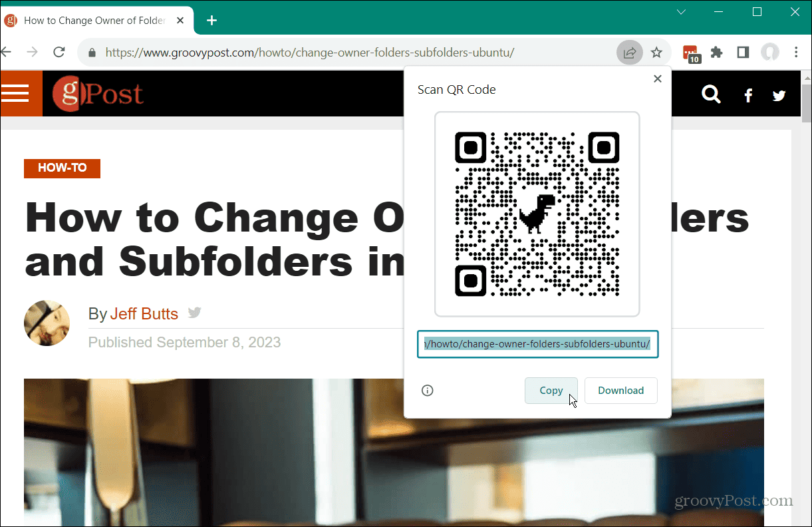Image resolution: width=812 pixels, height=527 pixels.
Task: Bookmark this page with the star icon
Action: point(656,53)
